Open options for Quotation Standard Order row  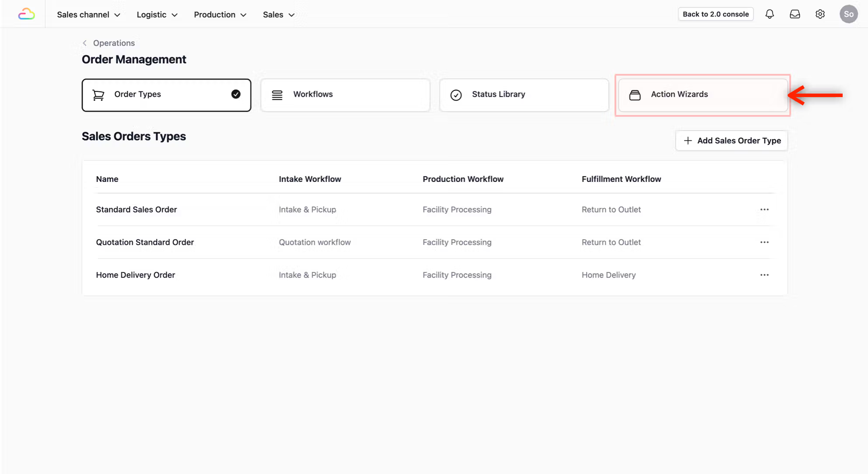(x=764, y=242)
